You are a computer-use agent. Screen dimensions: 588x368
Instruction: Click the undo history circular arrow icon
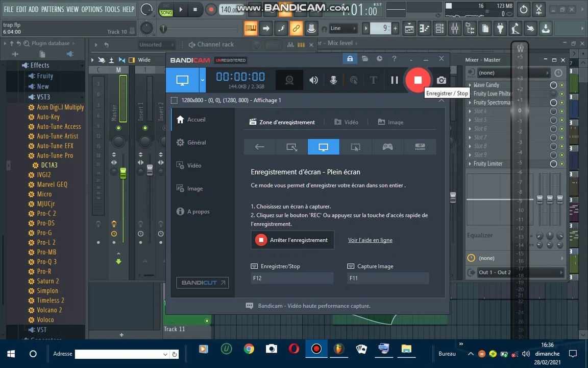524,9
